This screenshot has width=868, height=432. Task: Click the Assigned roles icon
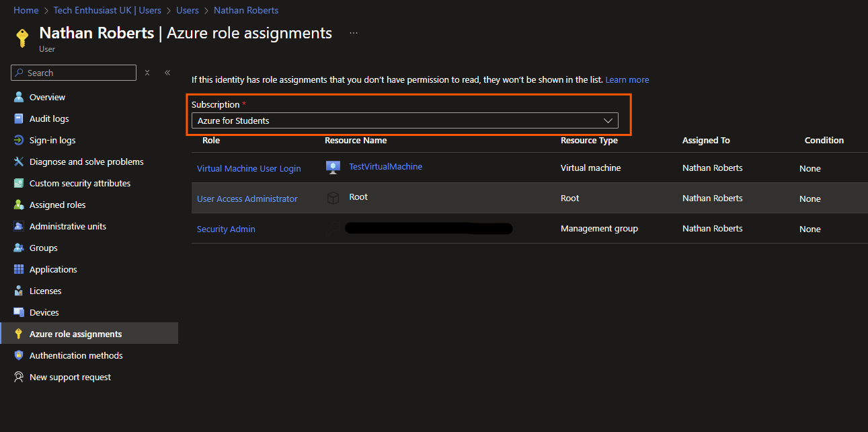tap(19, 205)
